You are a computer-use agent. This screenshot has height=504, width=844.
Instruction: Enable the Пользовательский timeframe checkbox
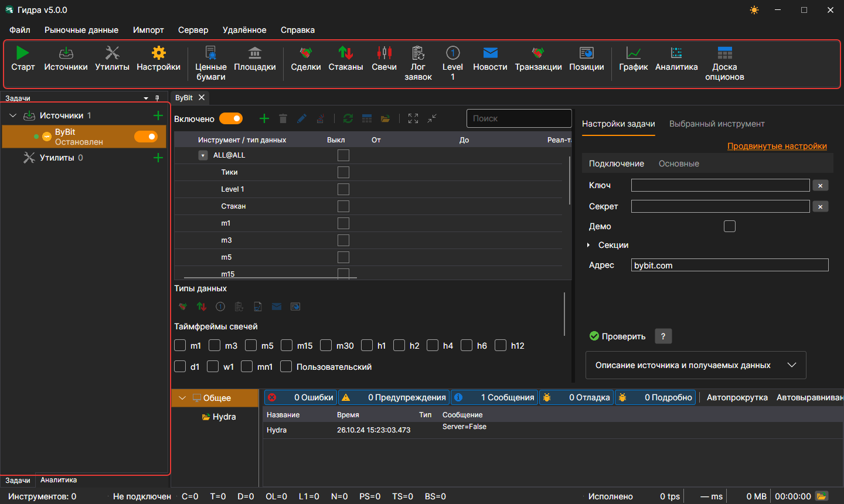(286, 366)
